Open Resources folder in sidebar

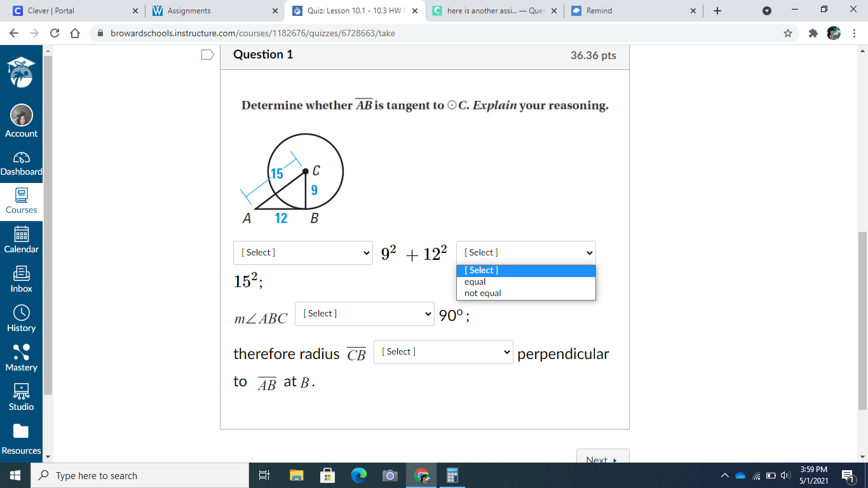(x=21, y=440)
